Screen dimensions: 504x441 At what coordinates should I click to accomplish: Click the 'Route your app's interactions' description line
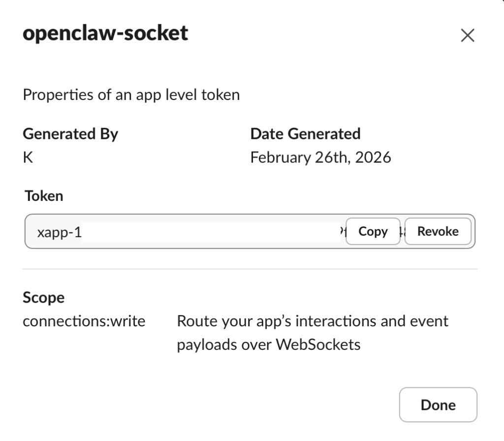(x=312, y=321)
